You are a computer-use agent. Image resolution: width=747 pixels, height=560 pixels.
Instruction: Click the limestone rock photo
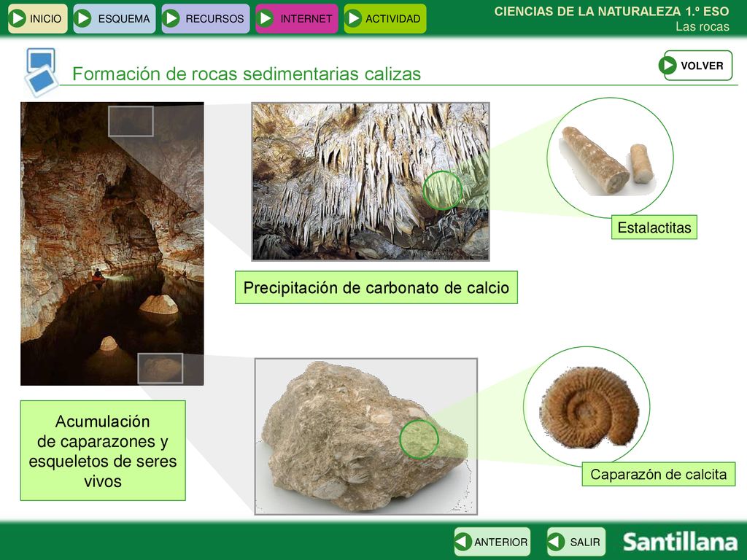tap(366, 436)
